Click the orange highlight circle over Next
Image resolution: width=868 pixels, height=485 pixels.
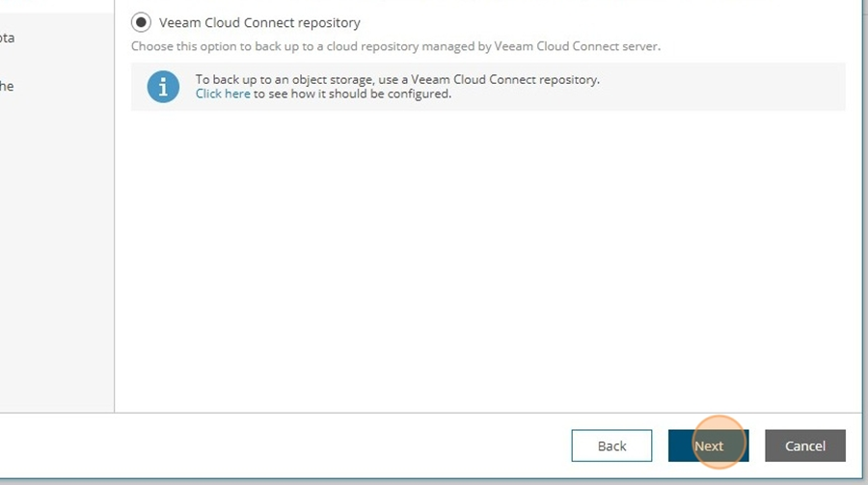pos(719,442)
